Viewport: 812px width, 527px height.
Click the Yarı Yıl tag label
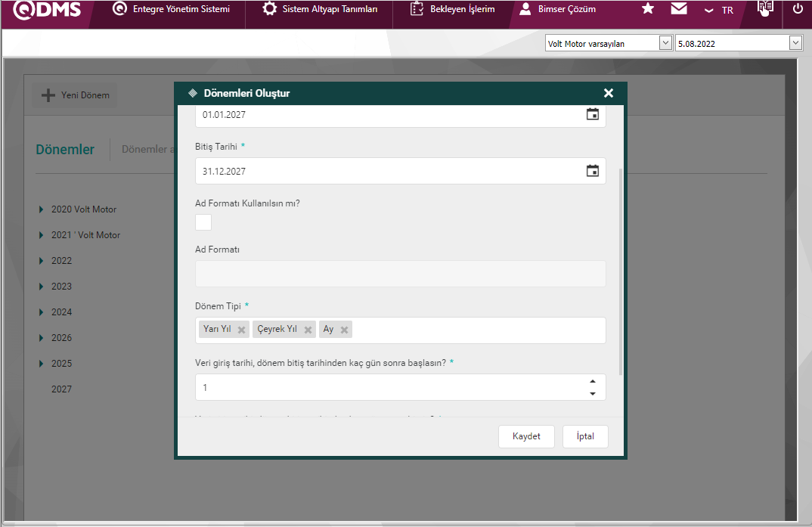[x=217, y=329]
